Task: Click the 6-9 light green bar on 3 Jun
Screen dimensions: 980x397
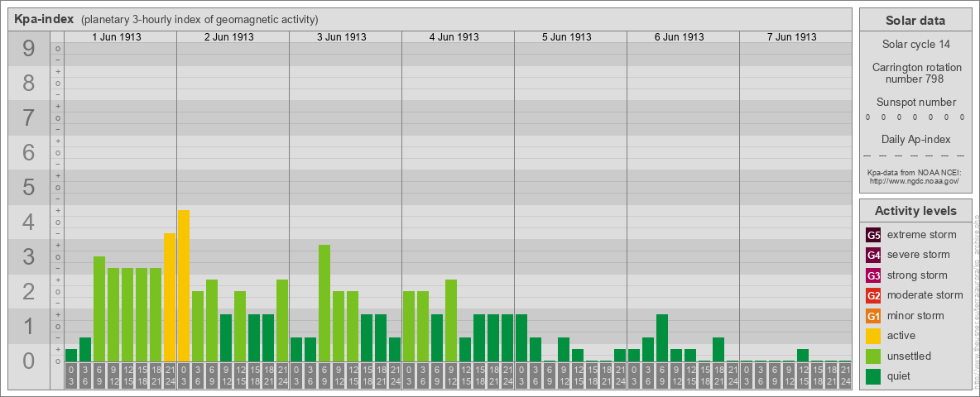Action: click(x=324, y=304)
